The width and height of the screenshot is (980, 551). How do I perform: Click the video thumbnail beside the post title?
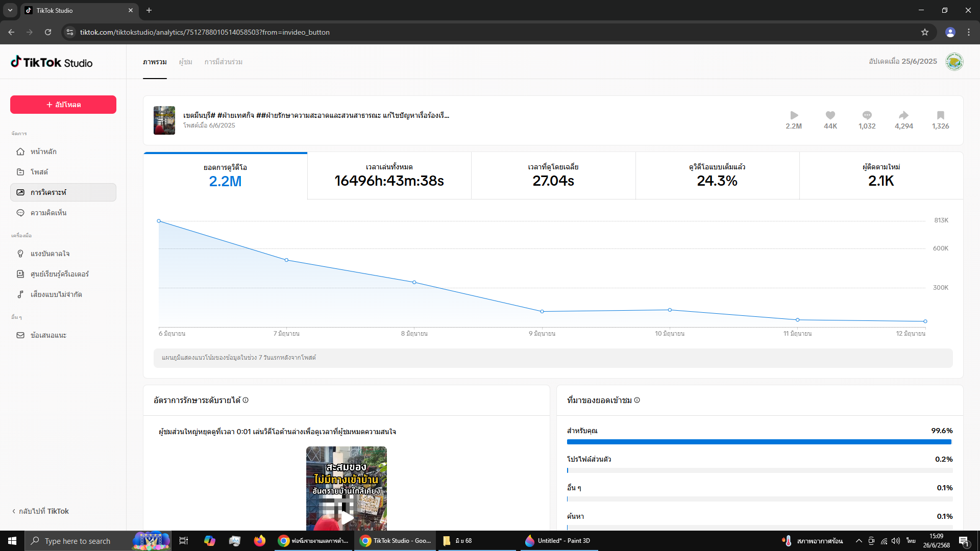coord(164,120)
